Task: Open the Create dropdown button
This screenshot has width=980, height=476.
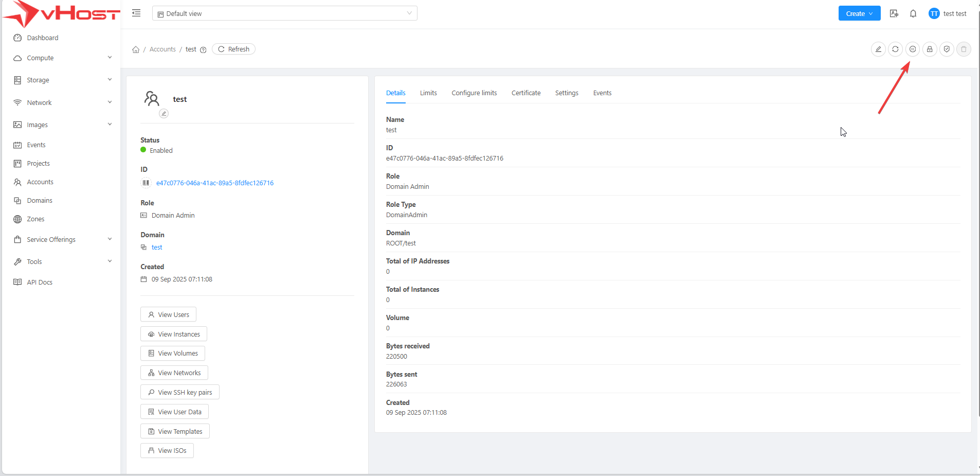Action: click(x=859, y=14)
